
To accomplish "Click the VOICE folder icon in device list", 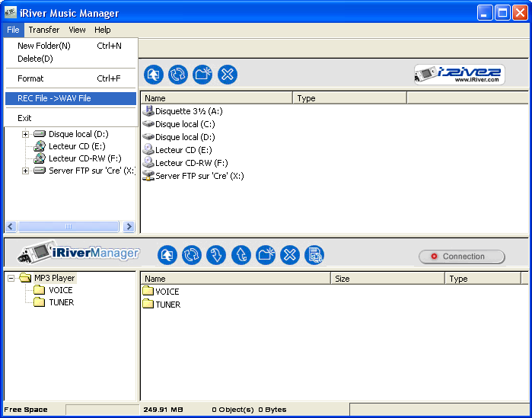I will tap(148, 291).
